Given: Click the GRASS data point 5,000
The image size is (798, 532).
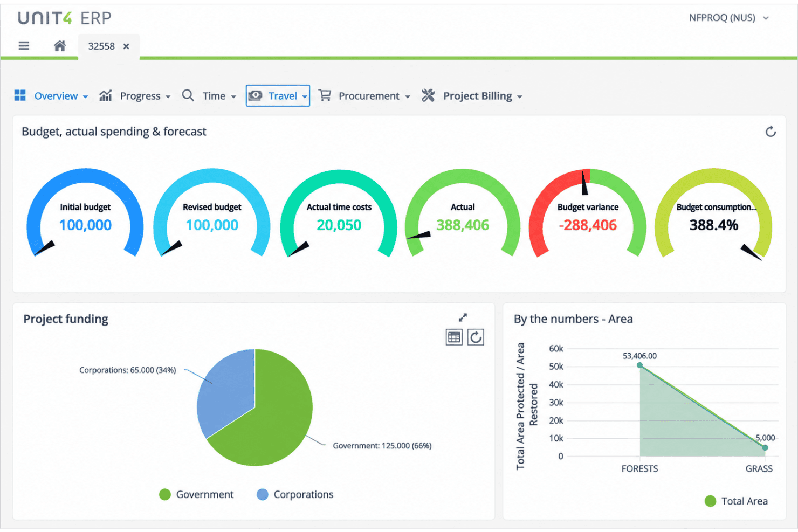Looking at the screenshot, I should coord(765,447).
